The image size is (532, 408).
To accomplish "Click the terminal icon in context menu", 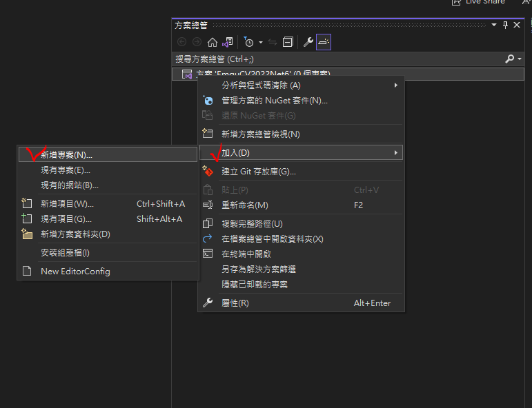I will 208,254.
